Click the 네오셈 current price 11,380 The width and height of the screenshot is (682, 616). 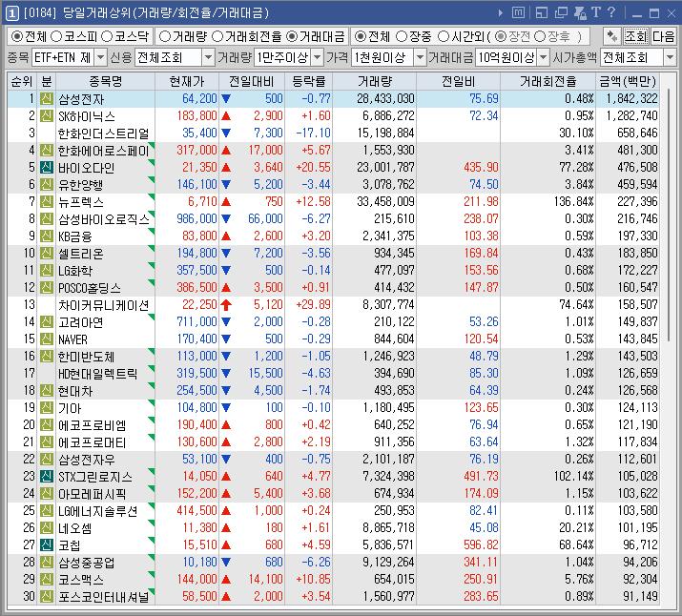[199, 527]
